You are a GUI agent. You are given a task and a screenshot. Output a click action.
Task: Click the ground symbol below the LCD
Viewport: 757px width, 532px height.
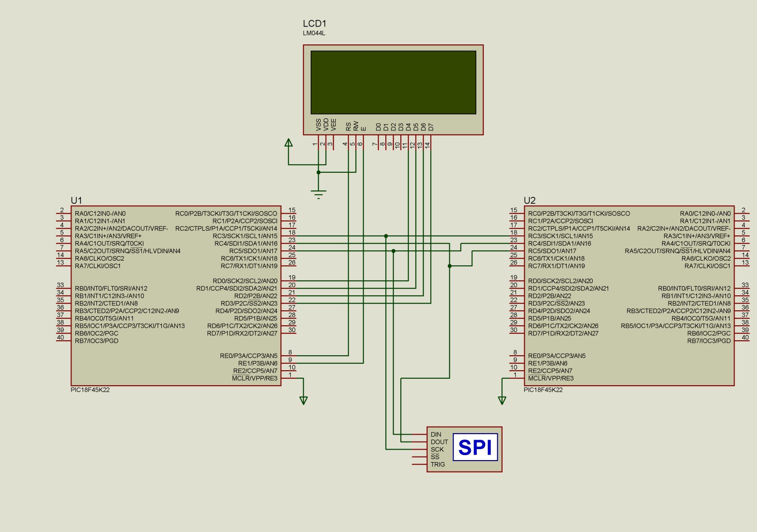pyautogui.click(x=318, y=194)
